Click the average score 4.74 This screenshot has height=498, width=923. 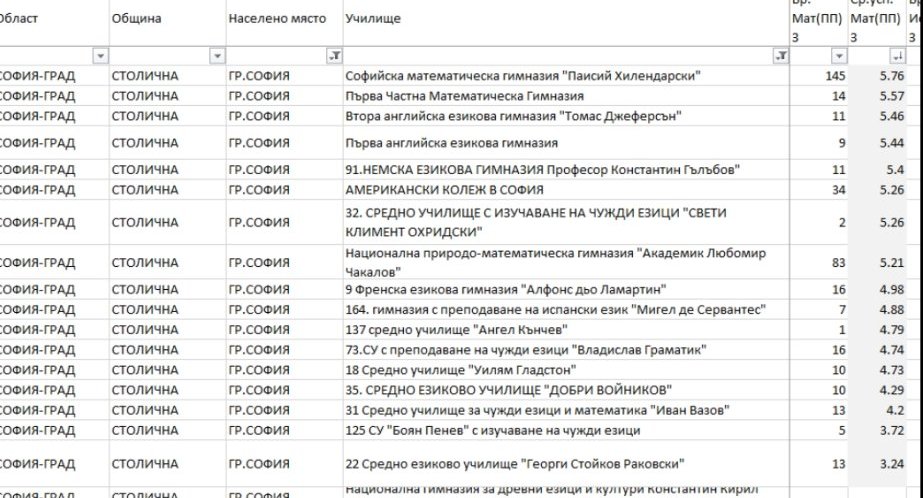click(892, 350)
